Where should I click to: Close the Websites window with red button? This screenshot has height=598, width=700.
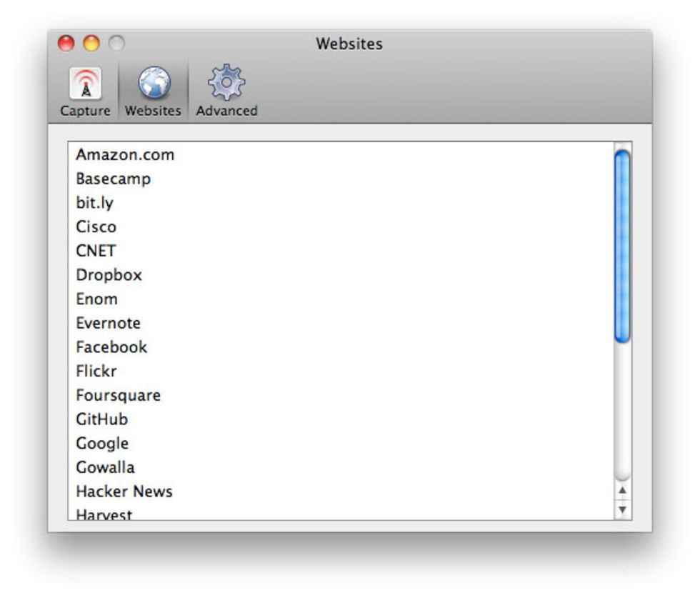(x=66, y=44)
